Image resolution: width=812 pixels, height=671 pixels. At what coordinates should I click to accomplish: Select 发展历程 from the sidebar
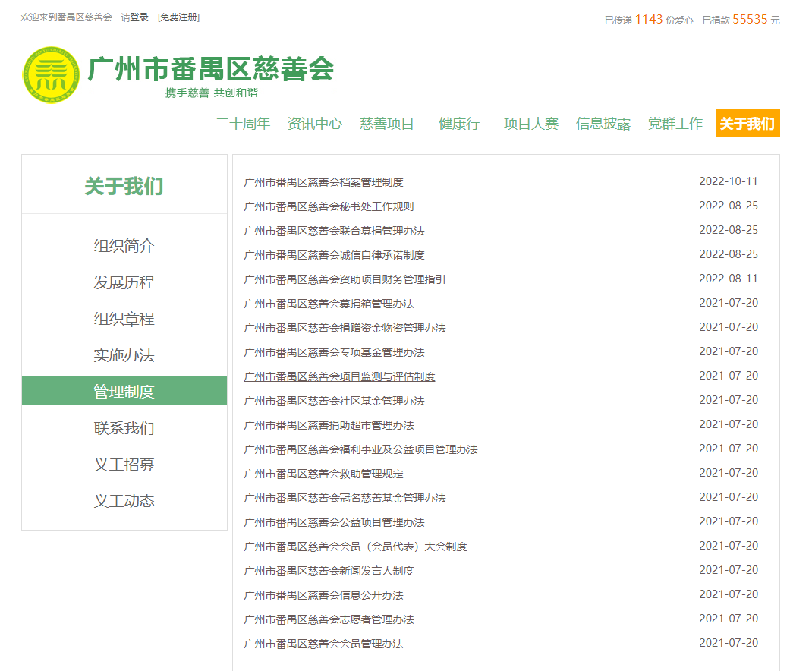point(124,282)
